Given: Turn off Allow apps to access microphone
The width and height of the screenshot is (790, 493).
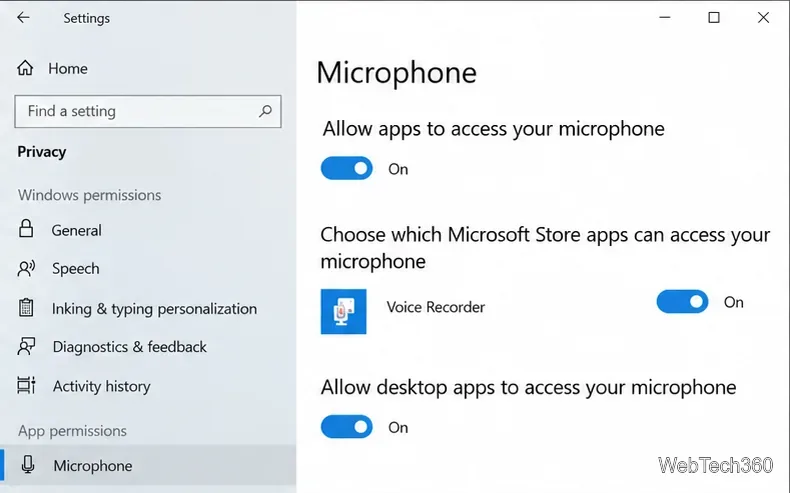Looking at the screenshot, I should pyautogui.click(x=347, y=168).
